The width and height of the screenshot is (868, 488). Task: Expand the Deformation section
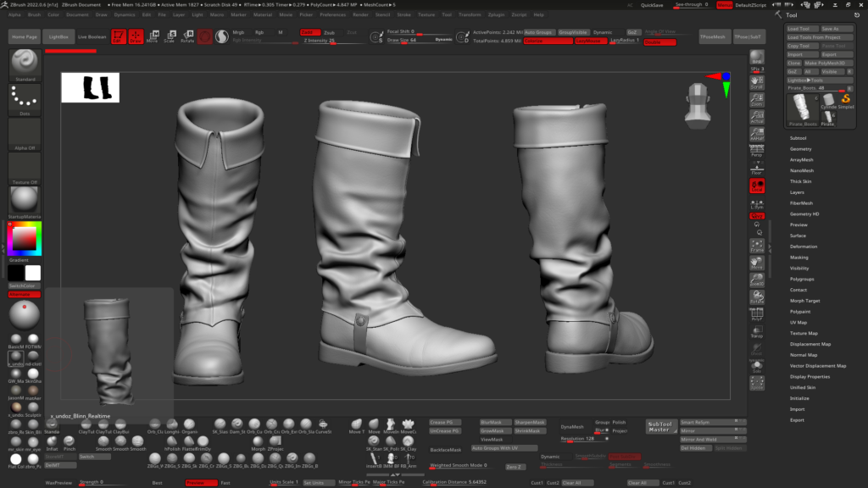(x=803, y=247)
